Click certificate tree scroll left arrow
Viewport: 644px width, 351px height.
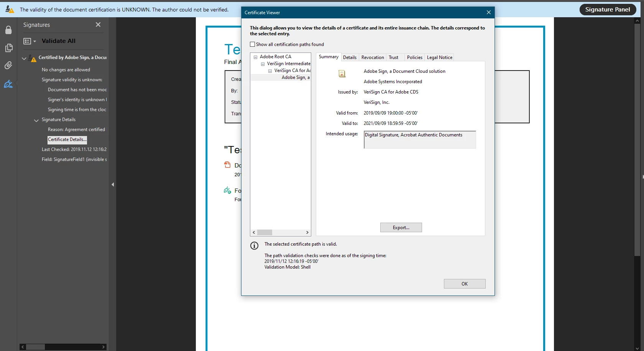tap(254, 233)
